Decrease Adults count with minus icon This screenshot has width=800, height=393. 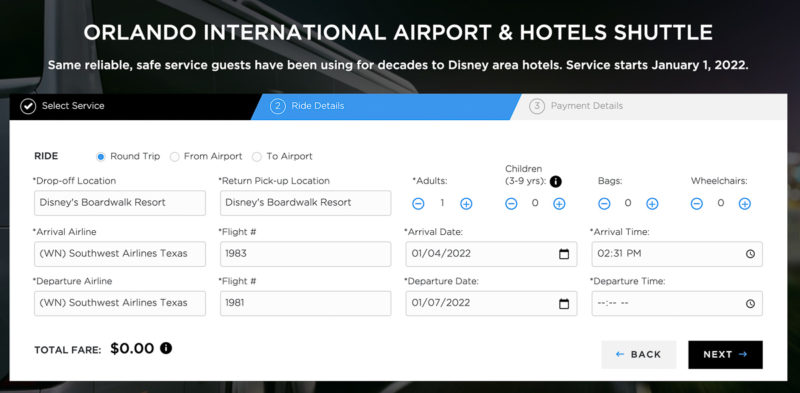point(418,204)
